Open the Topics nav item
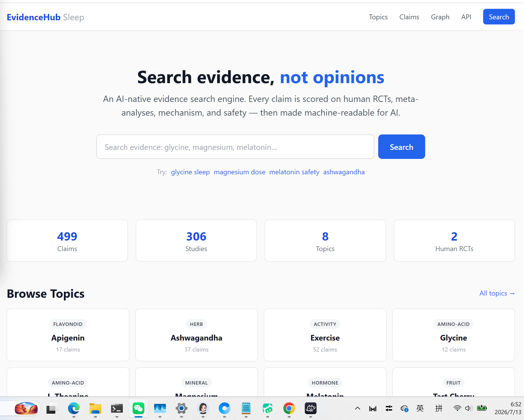 pos(378,17)
